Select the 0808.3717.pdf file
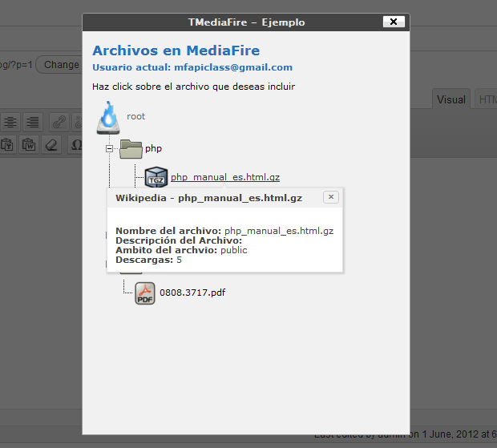Image resolution: width=497 pixels, height=448 pixels. [x=192, y=293]
